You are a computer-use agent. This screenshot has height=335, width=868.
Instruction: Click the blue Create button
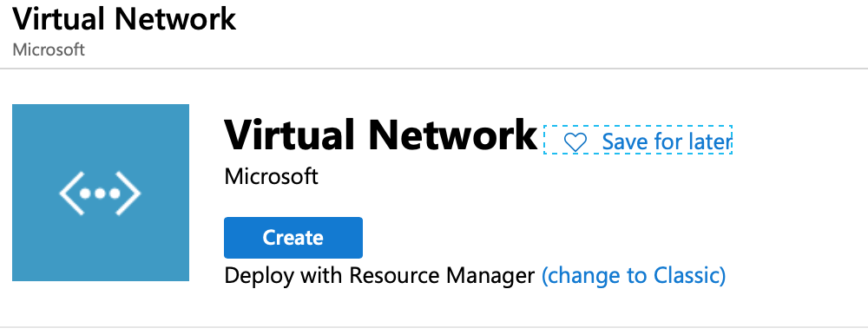coord(293,238)
